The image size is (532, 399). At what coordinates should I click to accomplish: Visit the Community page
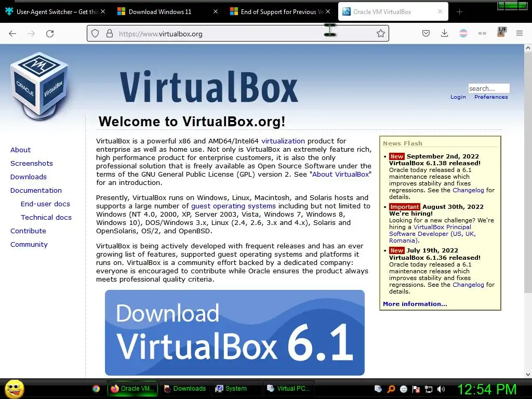(x=29, y=245)
